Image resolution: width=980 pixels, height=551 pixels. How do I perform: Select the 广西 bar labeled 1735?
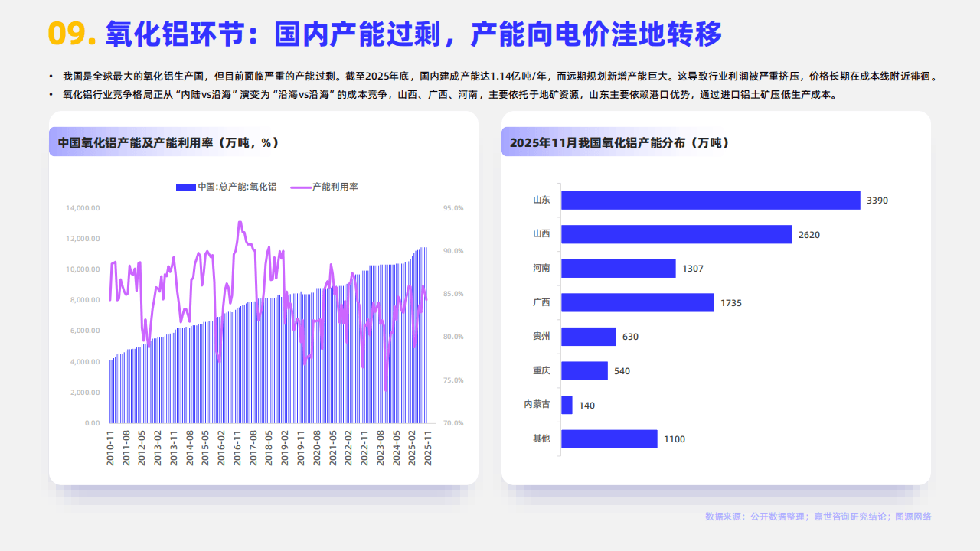pyautogui.click(x=637, y=302)
